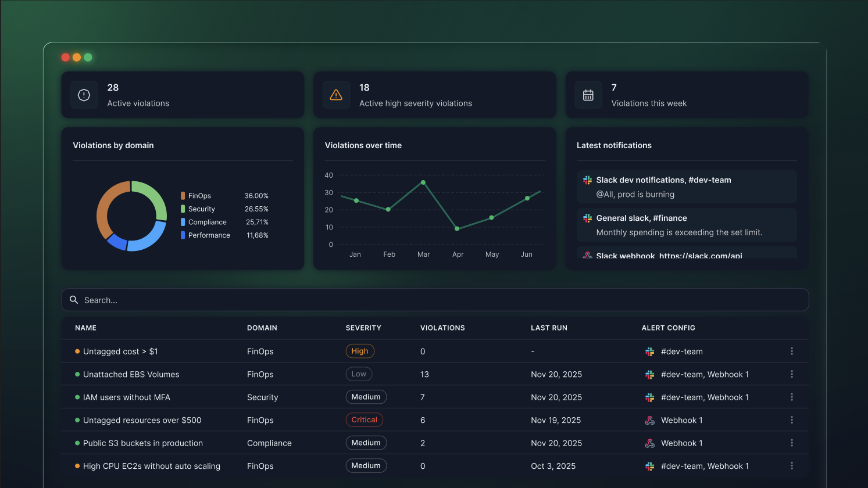This screenshot has width=868, height=488.
Task: Click Slack icon in Untagged cost row
Action: point(649,351)
